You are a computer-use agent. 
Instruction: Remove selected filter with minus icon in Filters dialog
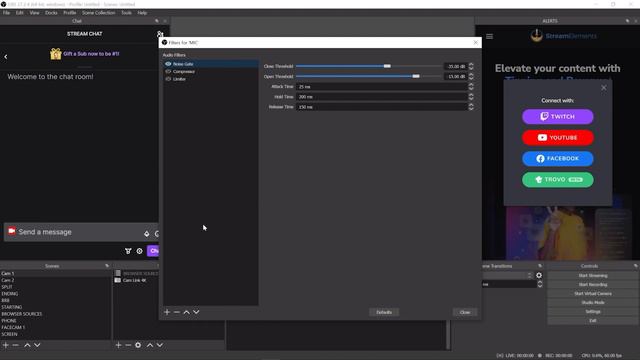tap(177, 312)
